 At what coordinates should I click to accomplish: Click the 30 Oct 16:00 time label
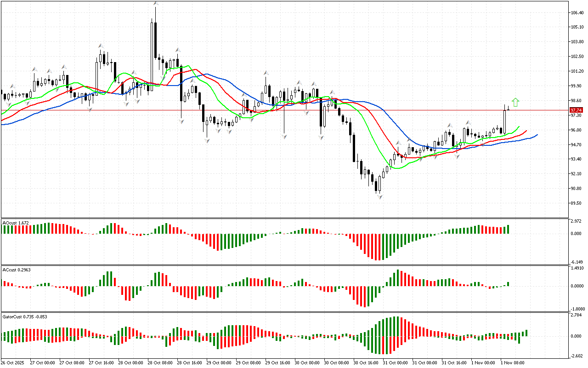click(365, 362)
